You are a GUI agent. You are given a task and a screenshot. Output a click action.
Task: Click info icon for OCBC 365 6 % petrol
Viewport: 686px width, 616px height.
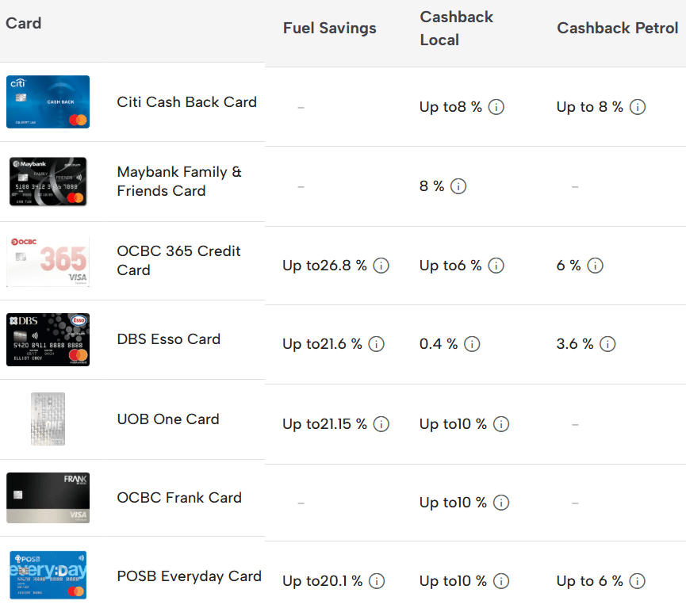[595, 266]
